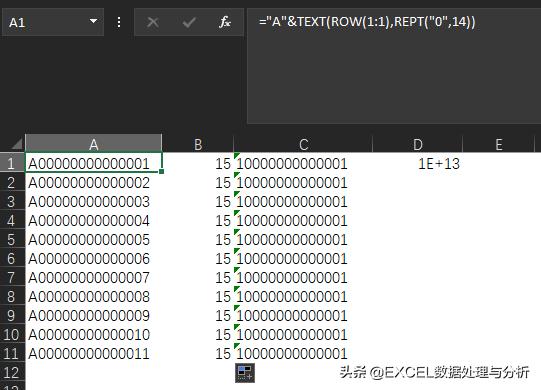Click inside the formula bar text
Viewport: 541px width, 390px height.
(x=367, y=22)
